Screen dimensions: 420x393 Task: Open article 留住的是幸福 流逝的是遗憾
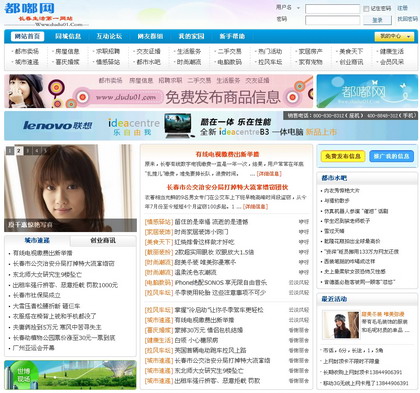pos(211,222)
